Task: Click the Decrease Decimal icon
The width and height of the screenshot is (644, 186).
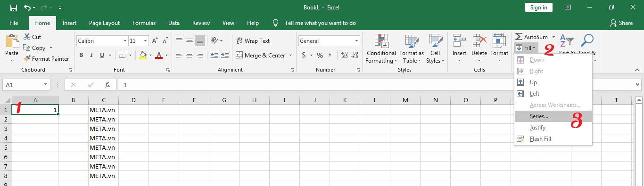Action: point(355,56)
